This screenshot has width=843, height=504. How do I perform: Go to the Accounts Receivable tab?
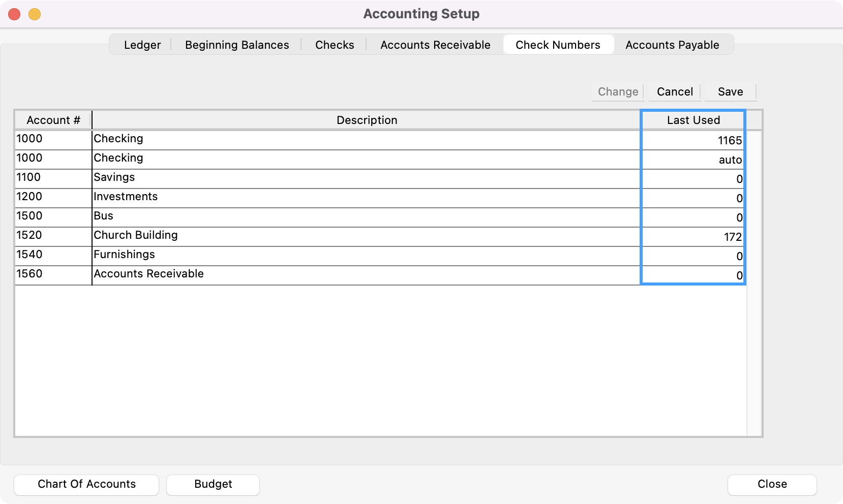point(435,45)
